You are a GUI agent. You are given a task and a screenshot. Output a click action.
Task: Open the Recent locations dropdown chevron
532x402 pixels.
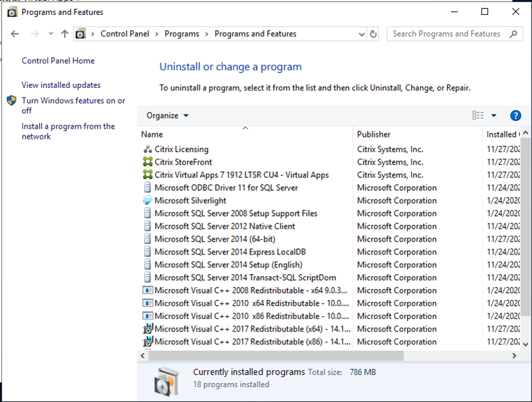click(x=51, y=34)
